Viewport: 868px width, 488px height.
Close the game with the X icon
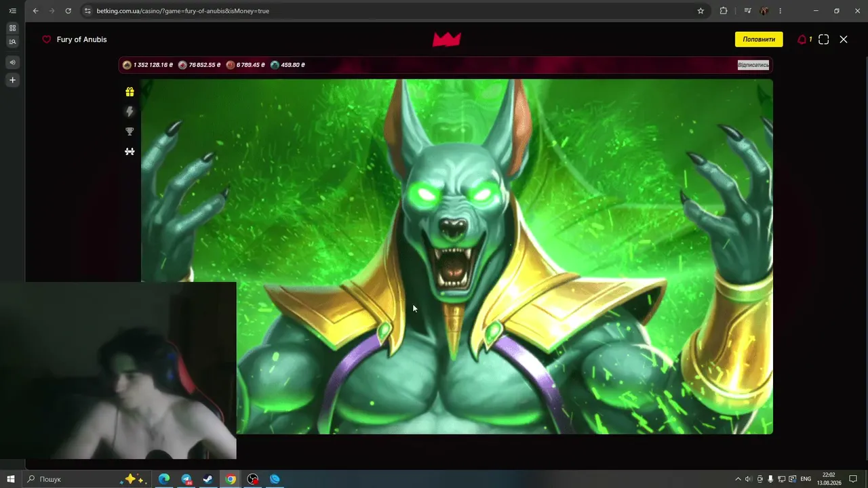click(x=844, y=39)
